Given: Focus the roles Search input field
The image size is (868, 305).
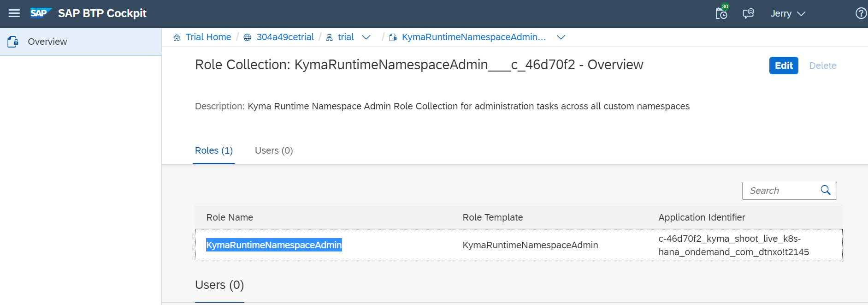Looking at the screenshot, I should pyautogui.click(x=781, y=191).
